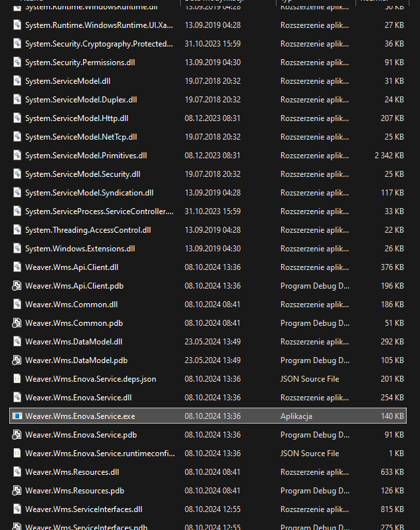The image size is (420, 530).
Task: Click the DLL icon of Weaver.Wms.Common.dll
Action: pos(17,304)
